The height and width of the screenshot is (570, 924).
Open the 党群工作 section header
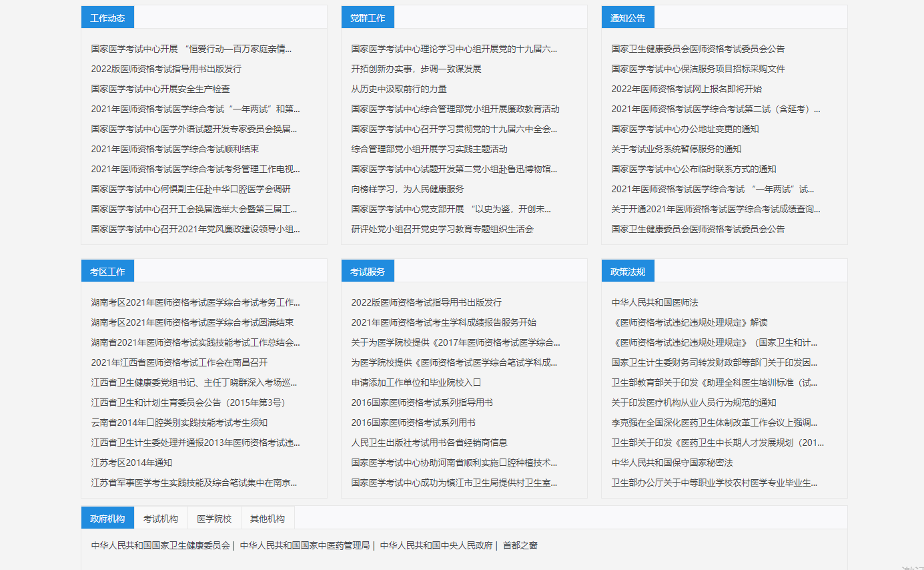[x=368, y=18]
